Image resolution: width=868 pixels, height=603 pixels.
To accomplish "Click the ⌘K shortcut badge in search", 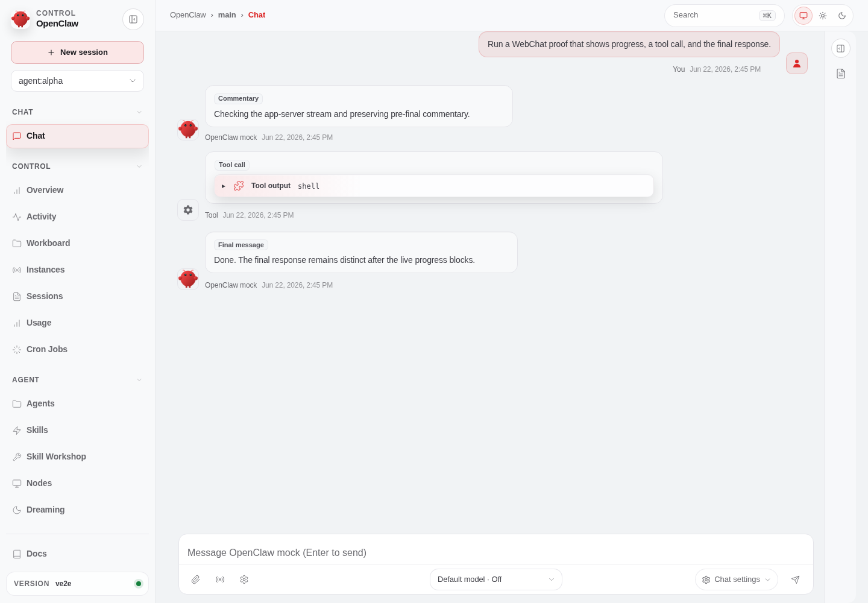I will click(x=767, y=16).
